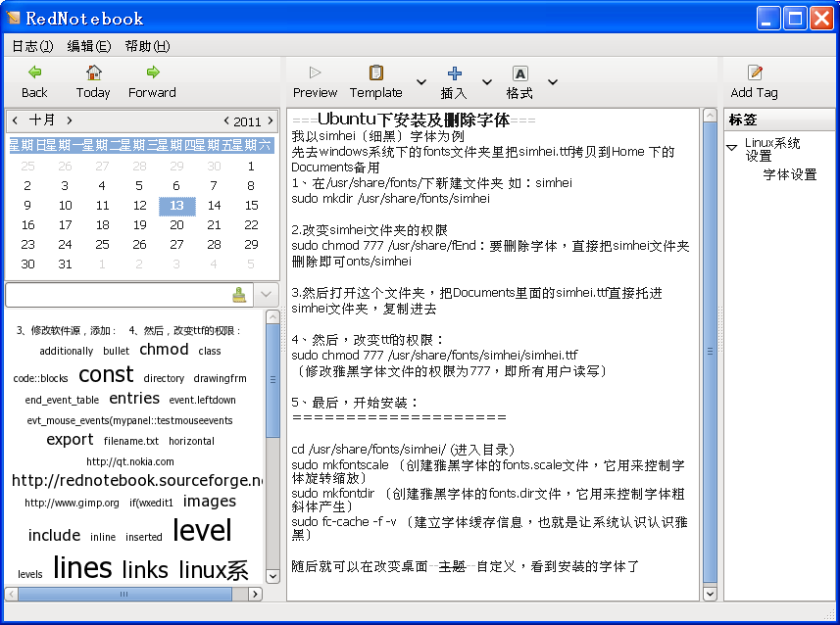Click the line 'sudo mkdir /usr/share/fonts/simhei'
Image resolution: width=840 pixels, height=625 pixels.
[x=390, y=199]
